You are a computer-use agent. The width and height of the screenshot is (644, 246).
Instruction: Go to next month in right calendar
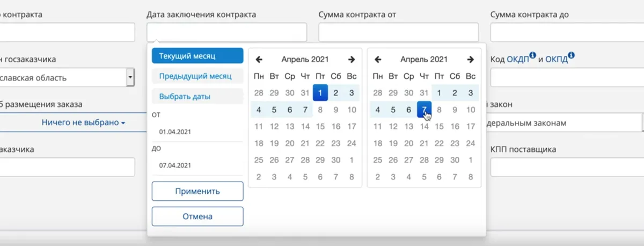coord(471,60)
